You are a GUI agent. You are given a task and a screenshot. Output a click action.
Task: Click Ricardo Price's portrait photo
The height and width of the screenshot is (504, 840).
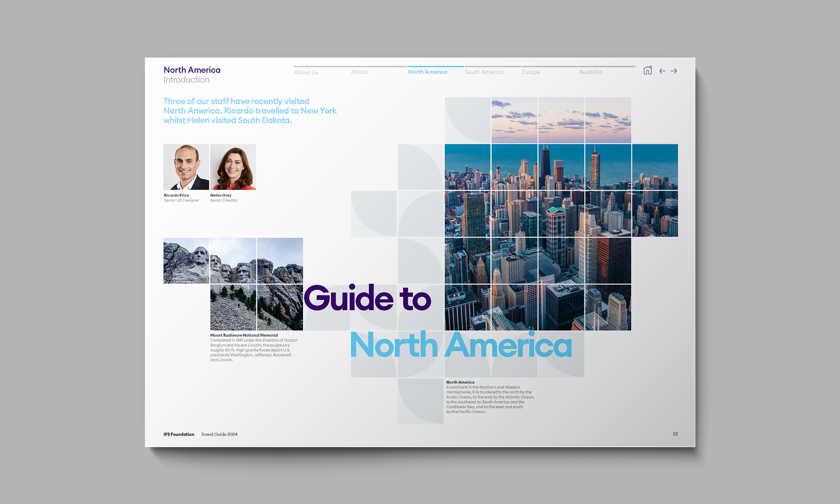point(186,167)
